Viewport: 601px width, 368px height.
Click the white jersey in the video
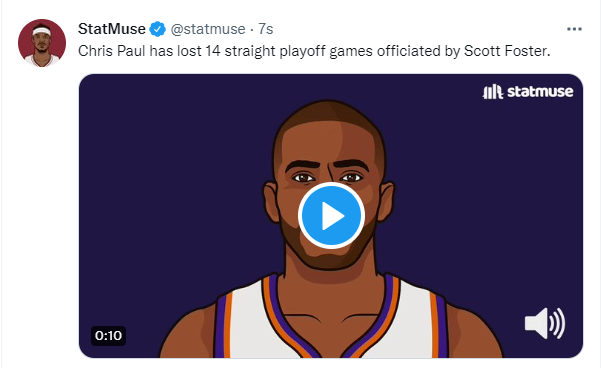[253, 326]
